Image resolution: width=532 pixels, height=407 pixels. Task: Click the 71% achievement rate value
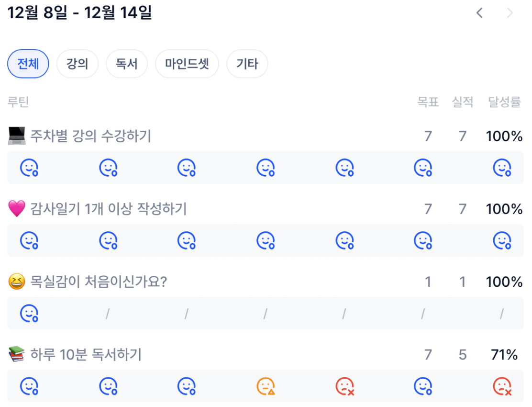pyautogui.click(x=504, y=355)
